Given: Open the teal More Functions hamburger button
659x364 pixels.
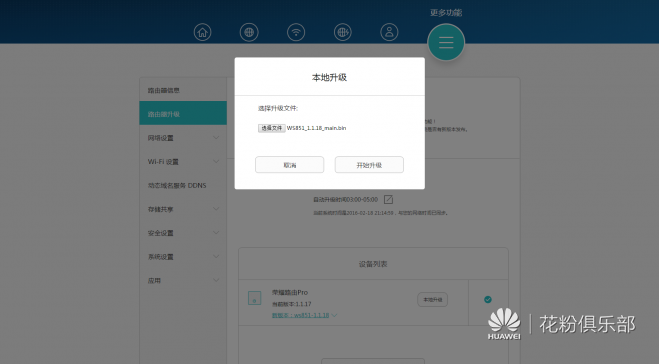Looking at the screenshot, I should click(x=446, y=42).
